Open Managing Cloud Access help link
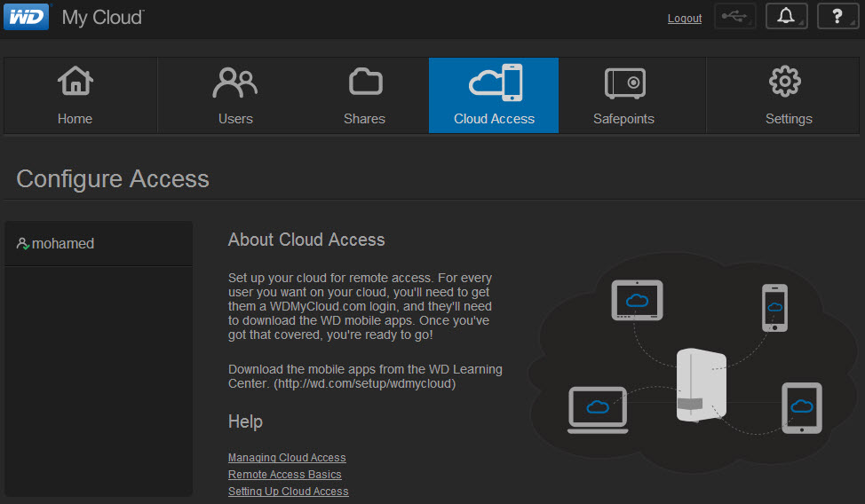 [287, 458]
